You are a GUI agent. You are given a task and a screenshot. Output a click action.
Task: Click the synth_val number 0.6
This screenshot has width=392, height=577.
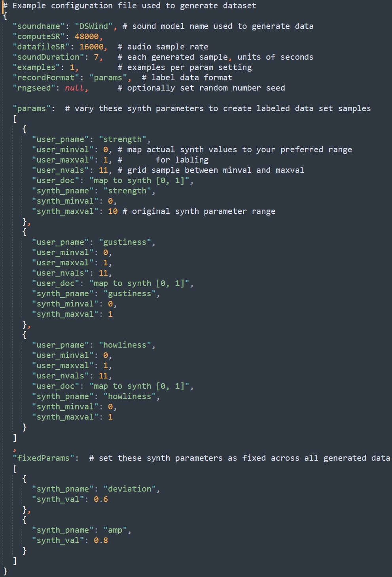[101, 499]
